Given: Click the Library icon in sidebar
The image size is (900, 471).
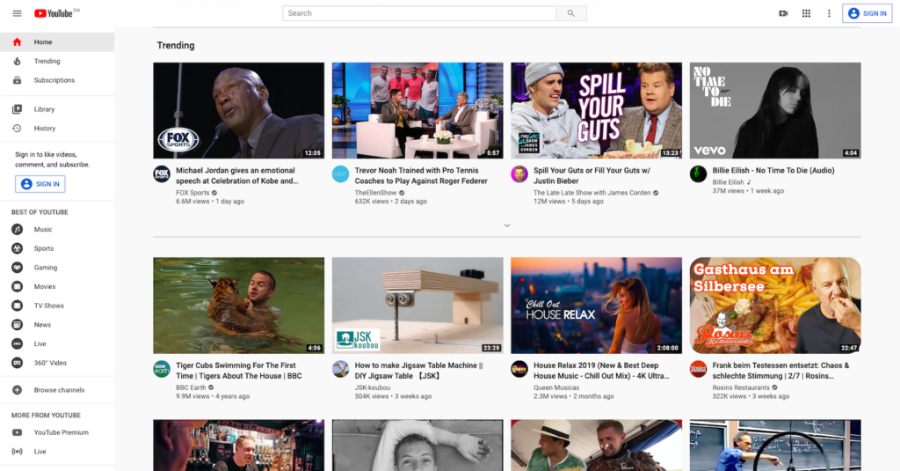Looking at the screenshot, I should [17, 109].
